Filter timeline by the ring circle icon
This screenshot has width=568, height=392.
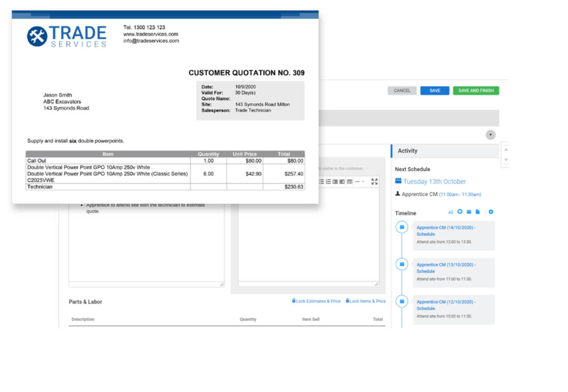(x=460, y=212)
